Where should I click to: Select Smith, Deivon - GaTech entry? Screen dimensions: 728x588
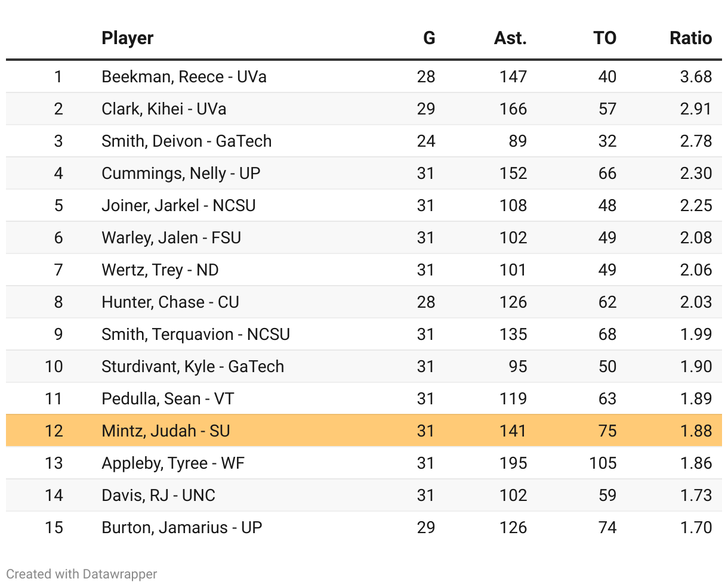tap(186, 141)
